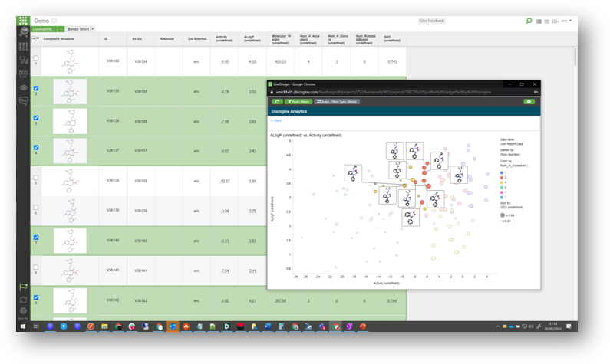Image resolution: width=610 pixels, height=364 pixels.
Task: Open File Explorer from the taskbar
Action: pyautogui.click(x=104, y=326)
